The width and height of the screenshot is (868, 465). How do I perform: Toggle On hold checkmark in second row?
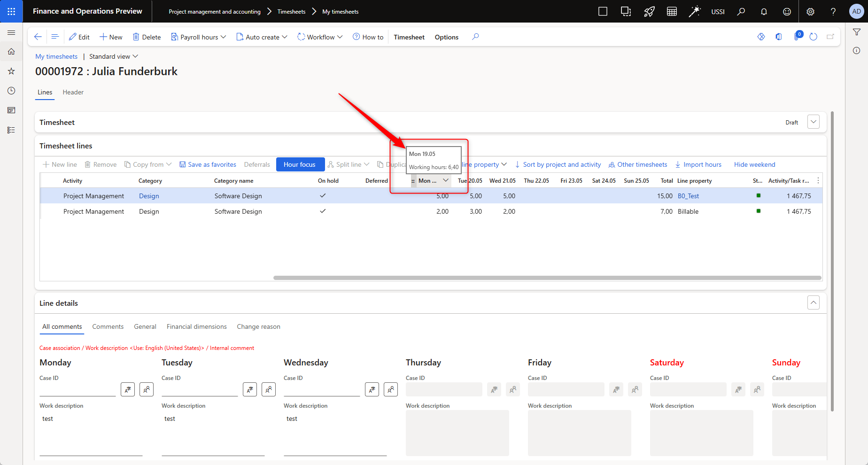click(323, 211)
